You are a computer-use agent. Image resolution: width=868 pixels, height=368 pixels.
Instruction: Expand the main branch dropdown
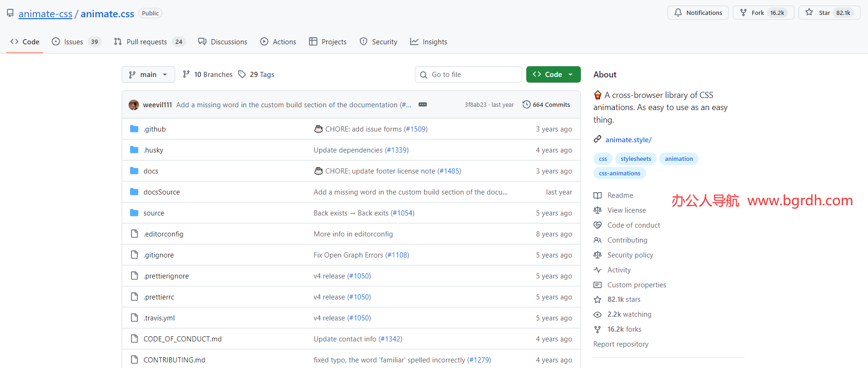click(x=148, y=75)
